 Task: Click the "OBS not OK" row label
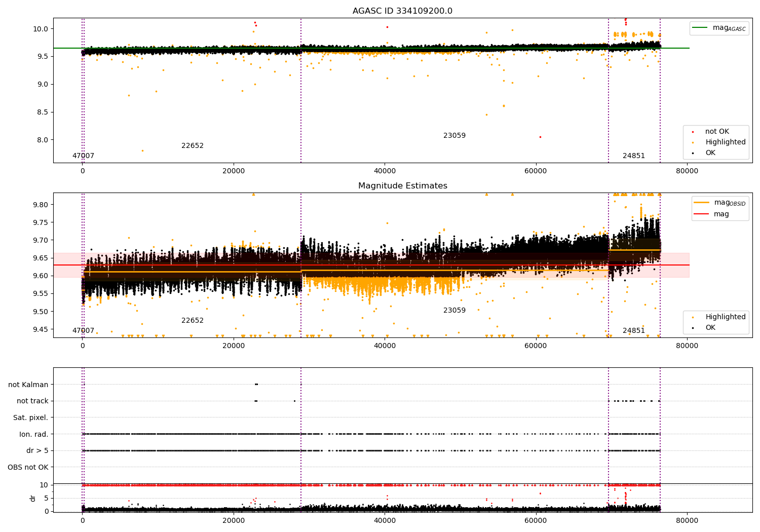pyautogui.click(x=28, y=467)
